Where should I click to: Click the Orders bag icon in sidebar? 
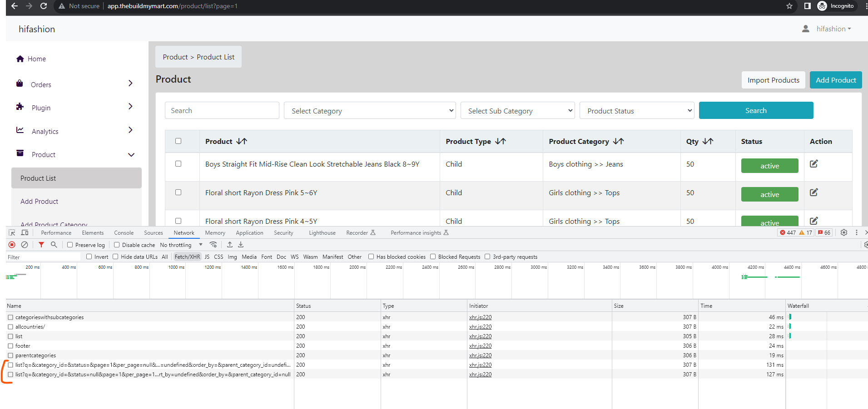tap(20, 84)
